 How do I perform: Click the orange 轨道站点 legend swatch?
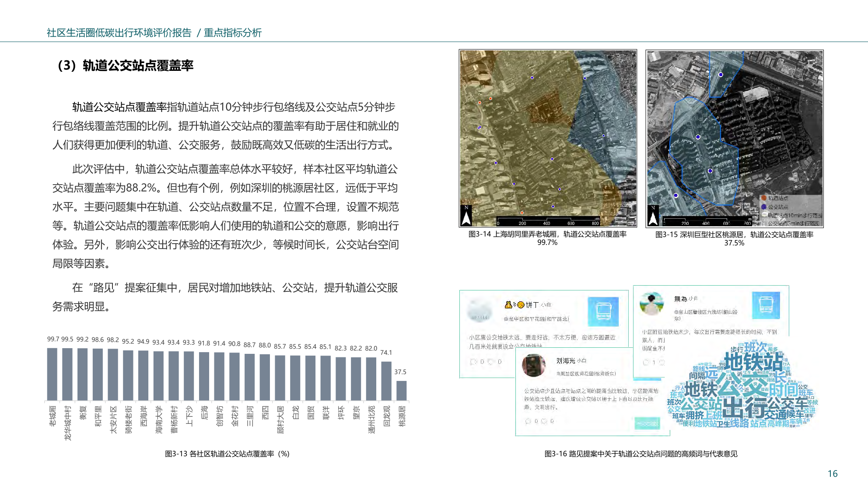pyautogui.click(x=764, y=198)
